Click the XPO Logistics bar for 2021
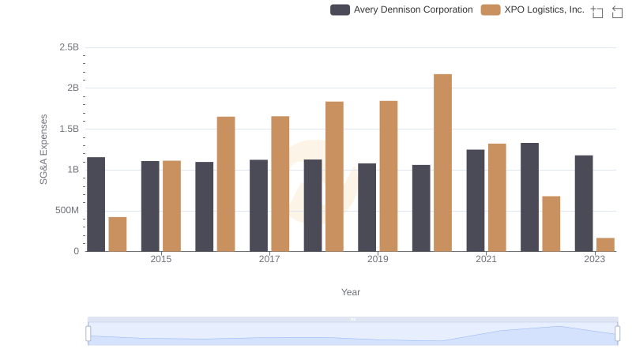 pyautogui.click(x=497, y=197)
